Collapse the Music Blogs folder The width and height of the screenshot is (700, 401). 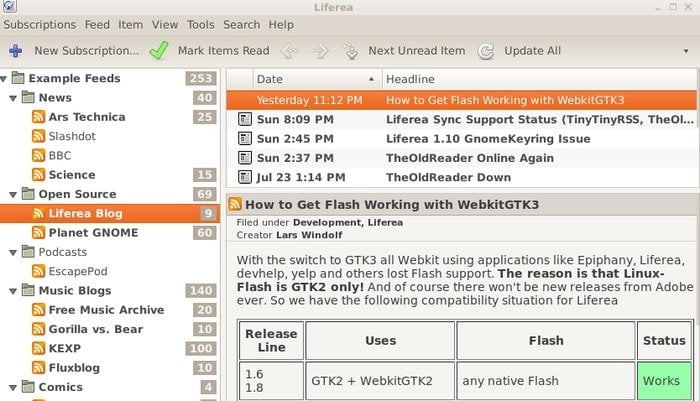coord(13,291)
